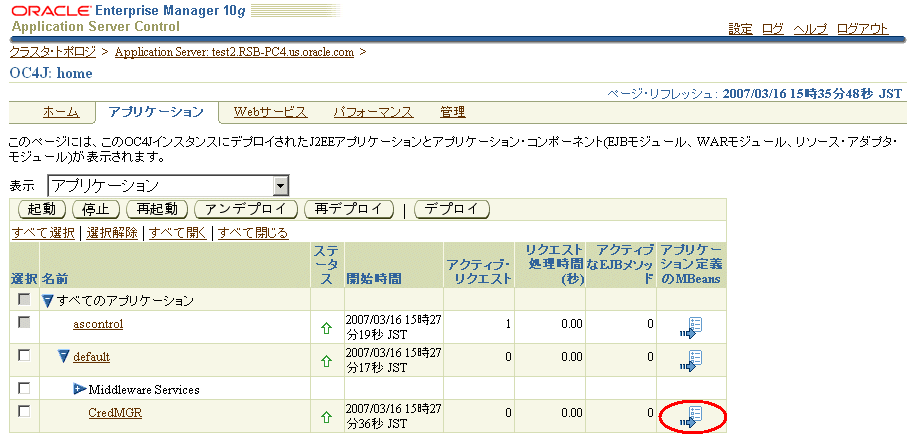The width and height of the screenshot is (911, 434).
Task: Click the アンデプロイ button
Action: click(x=246, y=209)
